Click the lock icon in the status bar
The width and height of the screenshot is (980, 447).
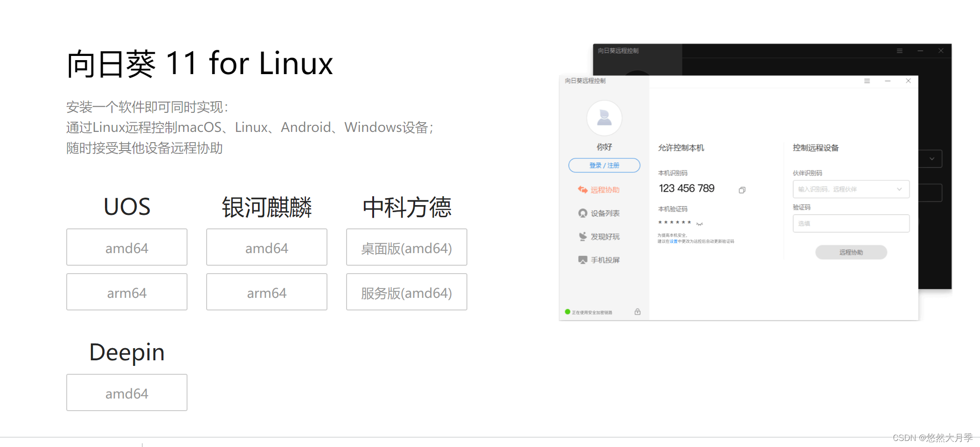click(637, 312)
